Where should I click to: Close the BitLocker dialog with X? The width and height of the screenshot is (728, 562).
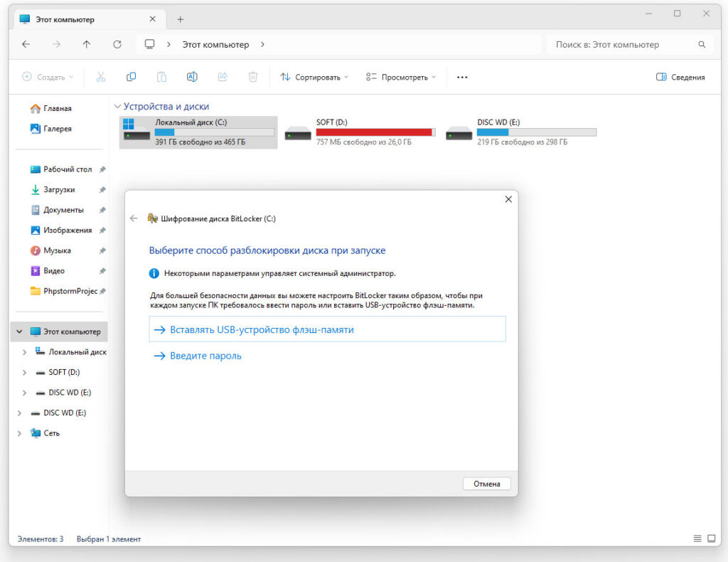pos(508,199)
